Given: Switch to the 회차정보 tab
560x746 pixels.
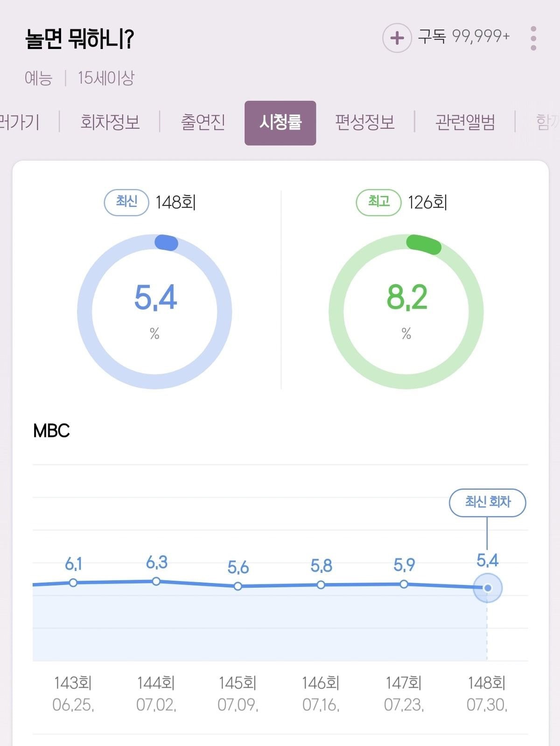Looking at the screenshot, I should point(110,122).
